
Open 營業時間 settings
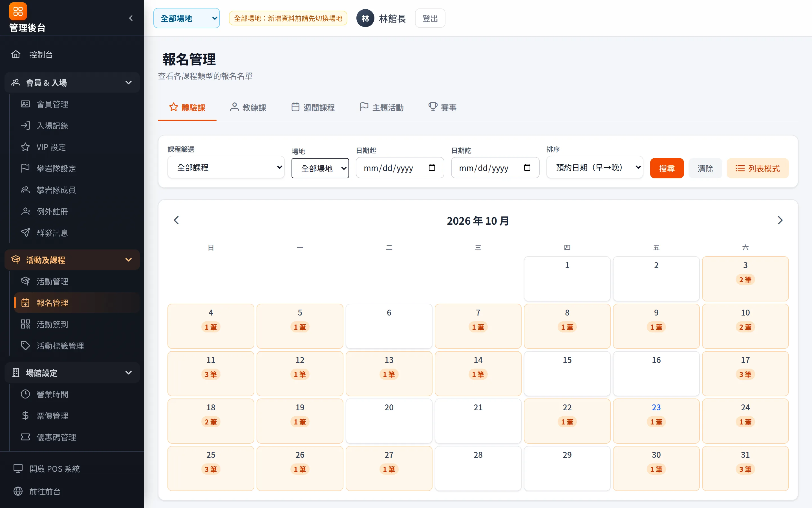[77, 394]
